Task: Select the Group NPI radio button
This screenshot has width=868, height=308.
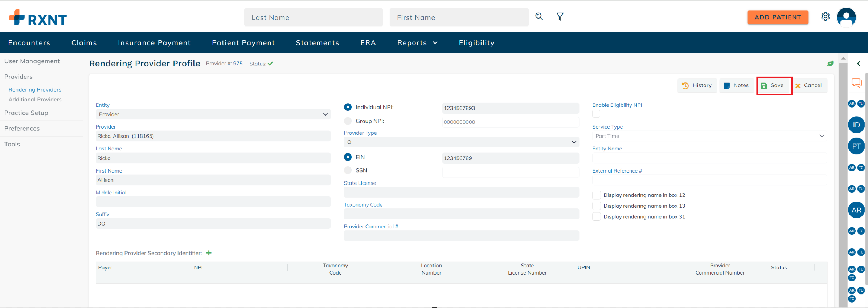Action: (x=348, y=121)
